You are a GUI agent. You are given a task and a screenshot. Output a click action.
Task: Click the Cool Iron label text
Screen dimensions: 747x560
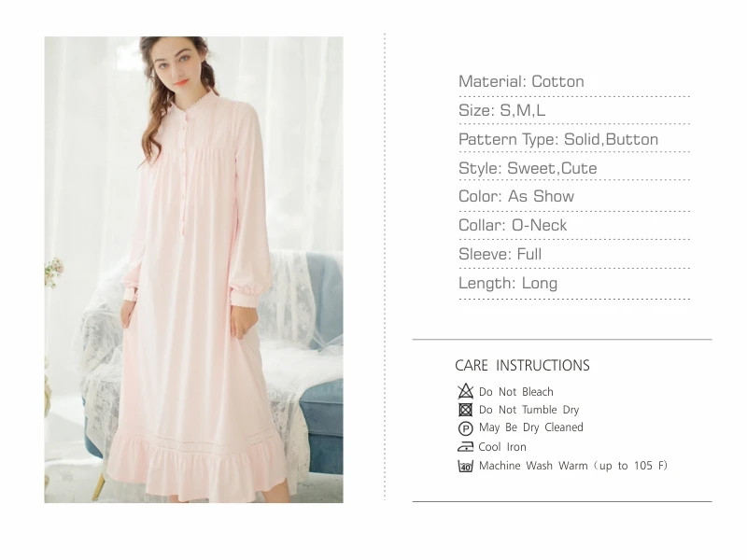(502, 447)
